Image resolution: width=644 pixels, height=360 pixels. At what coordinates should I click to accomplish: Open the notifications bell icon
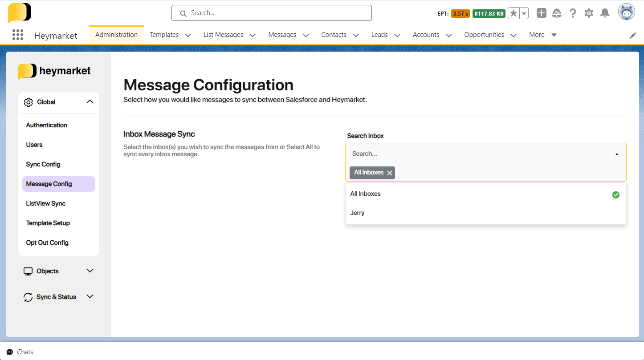click(605, 13)
